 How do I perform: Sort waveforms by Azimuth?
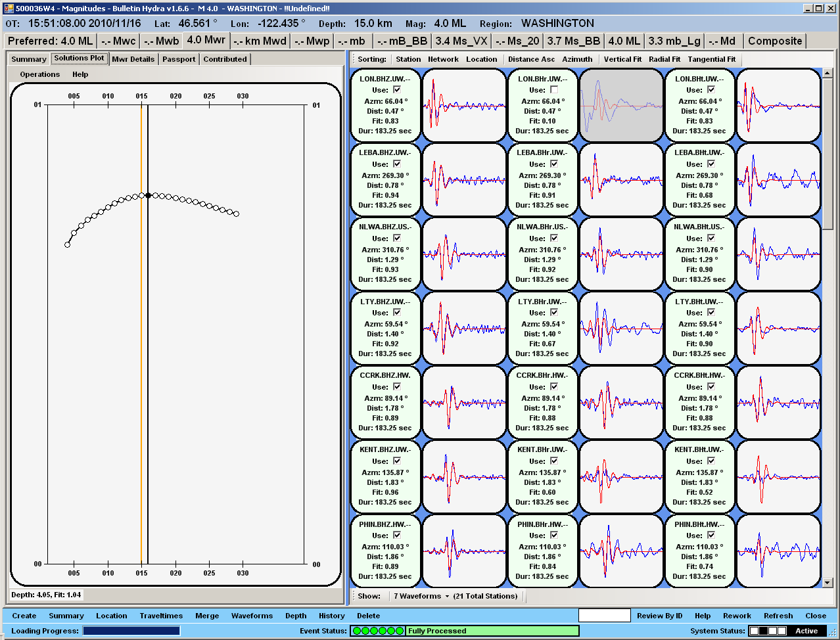(578, 59)
